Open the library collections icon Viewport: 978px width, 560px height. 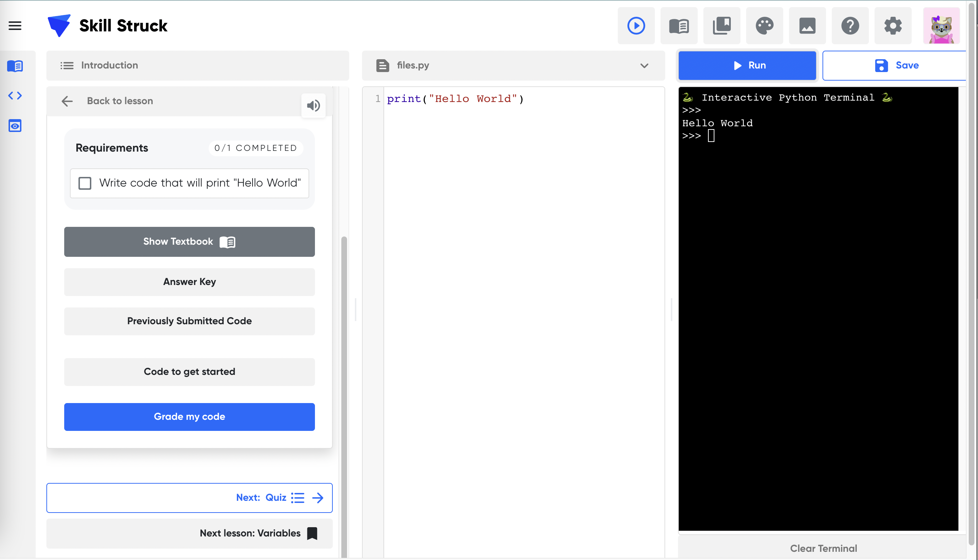coord(722,26)
